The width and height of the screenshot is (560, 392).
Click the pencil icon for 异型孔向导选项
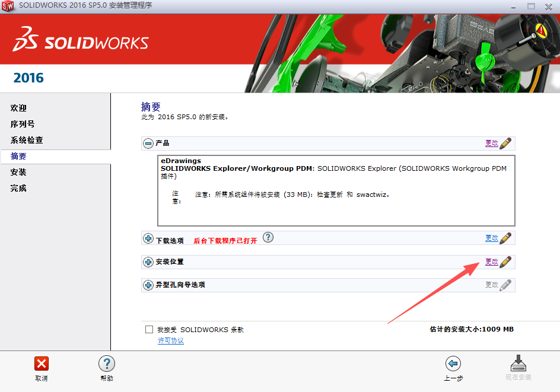tap(505, 285)
